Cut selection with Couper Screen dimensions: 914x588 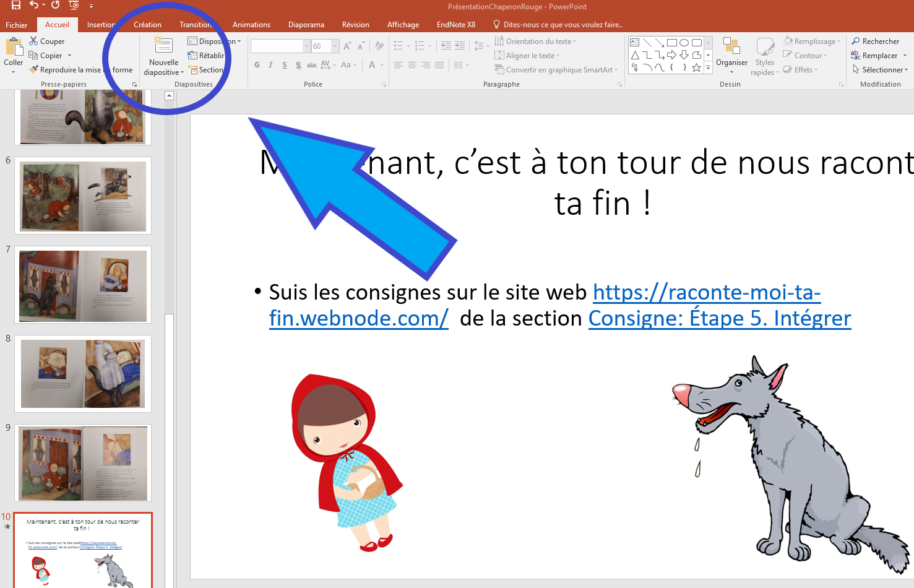coord(47,41)
